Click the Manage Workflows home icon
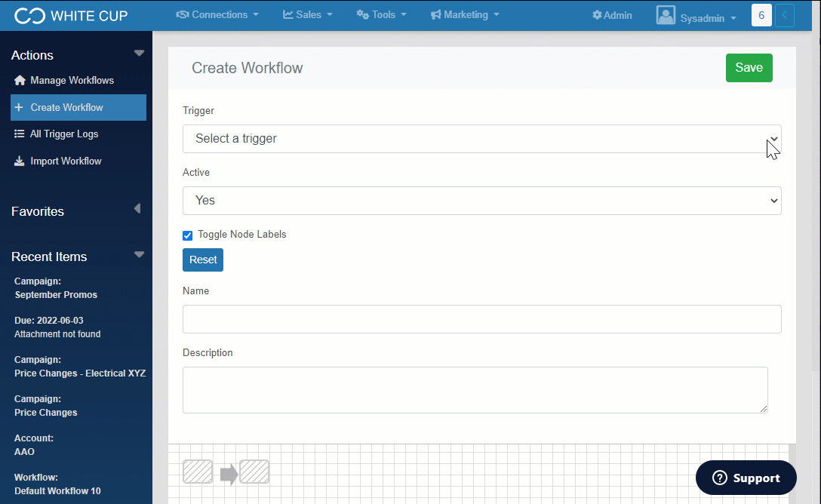 [20, 81]
